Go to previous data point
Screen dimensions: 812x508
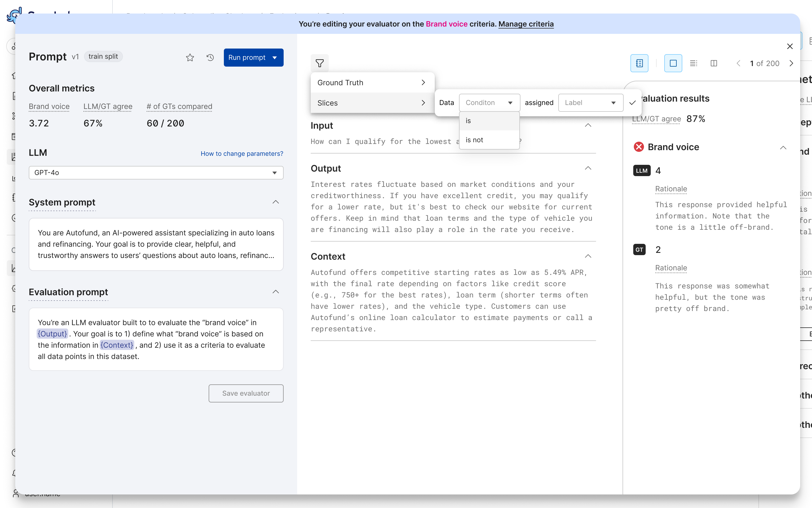pos(738,63)
